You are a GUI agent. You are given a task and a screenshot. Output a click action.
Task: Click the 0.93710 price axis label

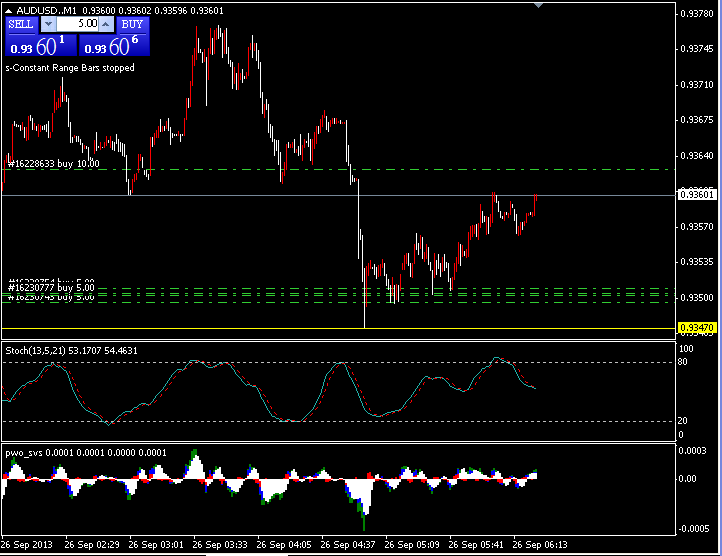[697, 85]
